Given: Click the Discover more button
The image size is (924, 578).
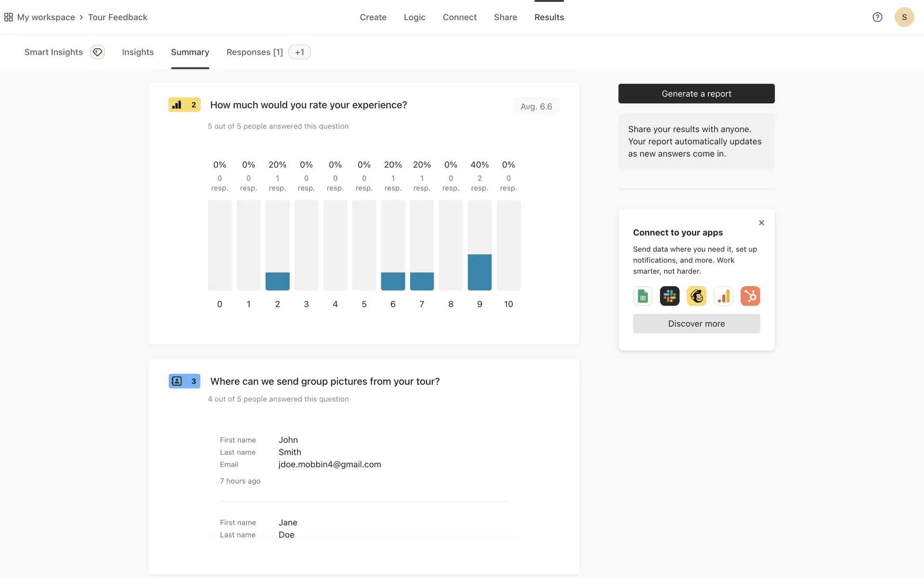Looking at the screenshot, I should click(x=696, y=324).
